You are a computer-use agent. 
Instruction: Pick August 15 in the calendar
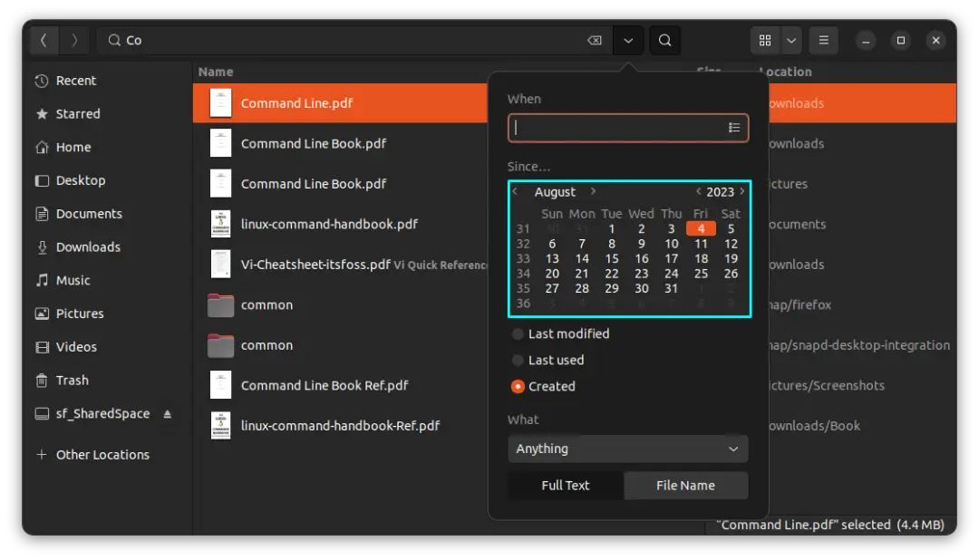point(612,258)
